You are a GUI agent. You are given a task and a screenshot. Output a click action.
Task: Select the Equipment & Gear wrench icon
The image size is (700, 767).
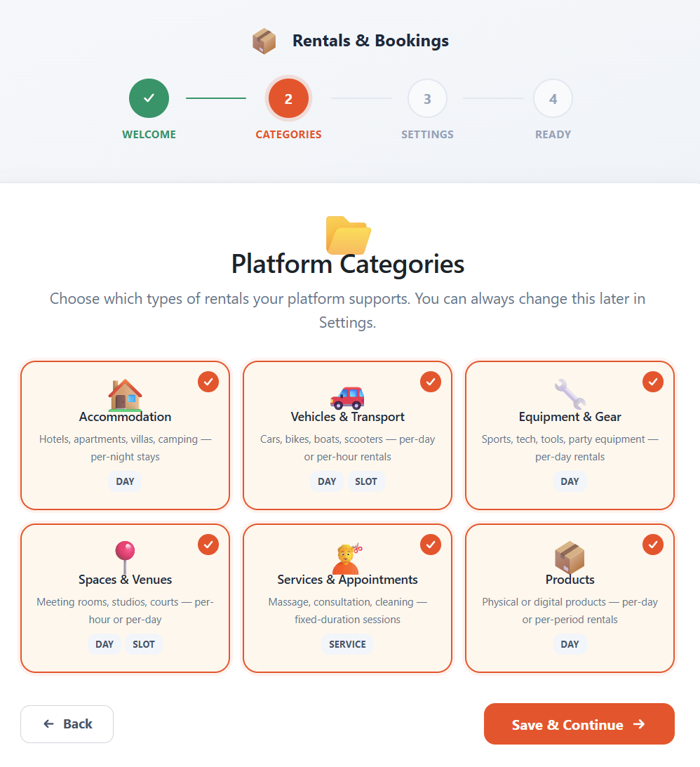[570, 393]
